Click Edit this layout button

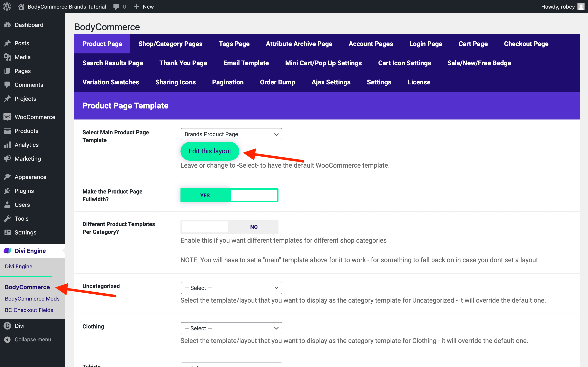(209, 151)
